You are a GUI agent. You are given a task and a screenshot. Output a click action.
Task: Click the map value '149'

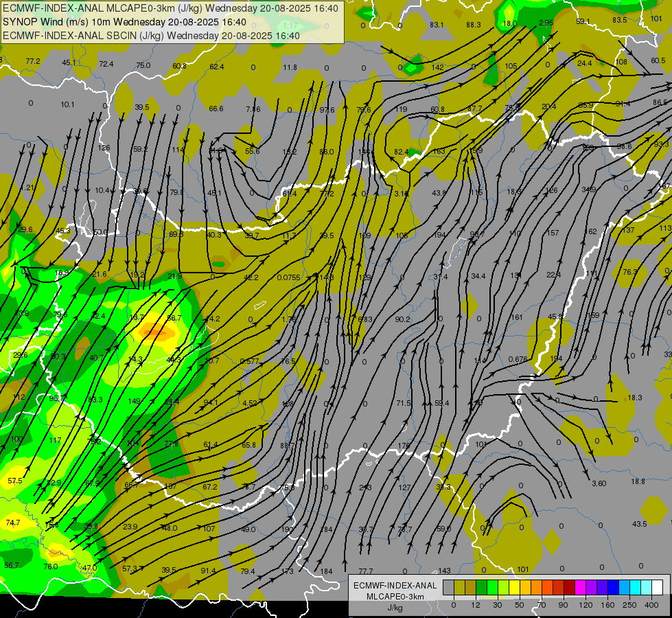tap(134, 401)
